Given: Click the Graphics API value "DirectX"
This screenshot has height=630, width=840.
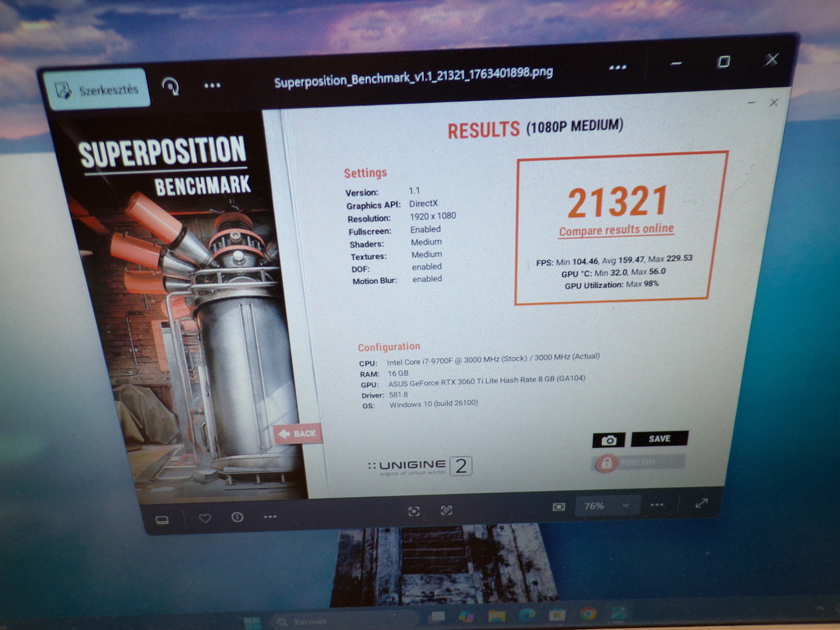Looking at the screenshot, I should pyautogui.click(x=423, y=203).
